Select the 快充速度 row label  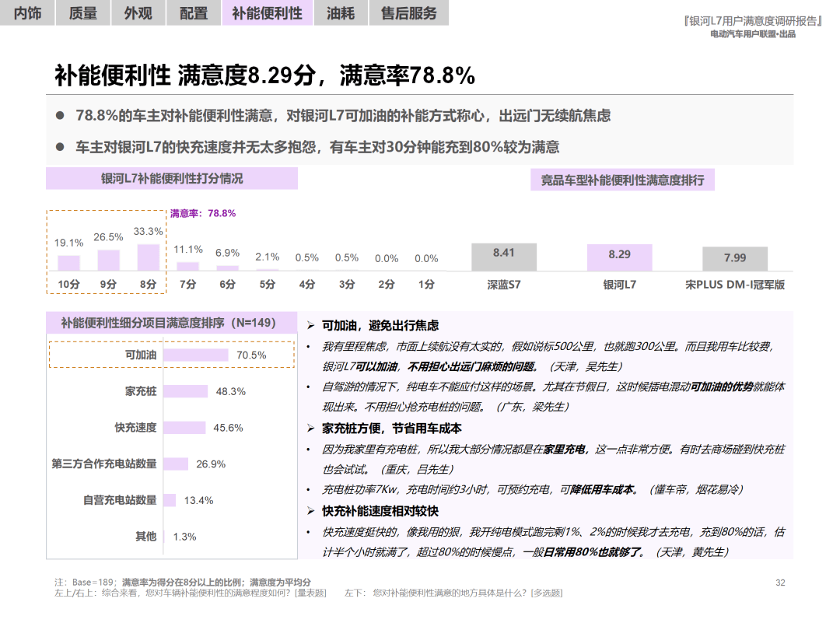pos(135,428)
